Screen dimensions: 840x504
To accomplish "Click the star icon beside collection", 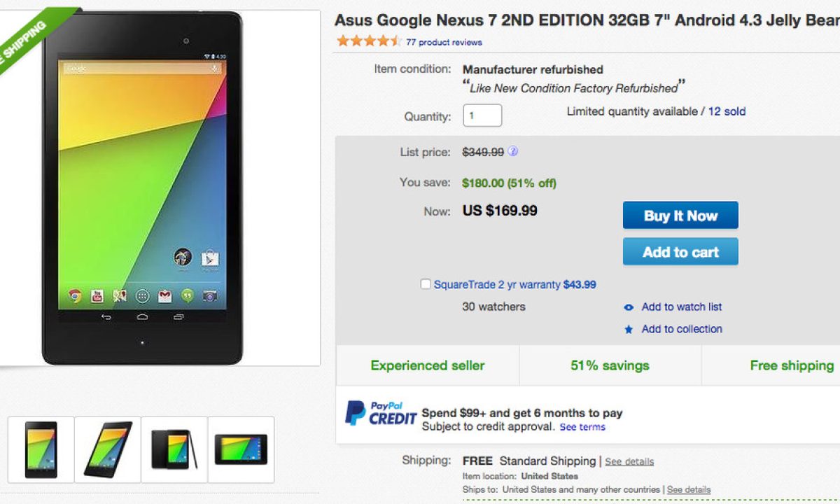I will pyautogui.click(x=629, y=330).
